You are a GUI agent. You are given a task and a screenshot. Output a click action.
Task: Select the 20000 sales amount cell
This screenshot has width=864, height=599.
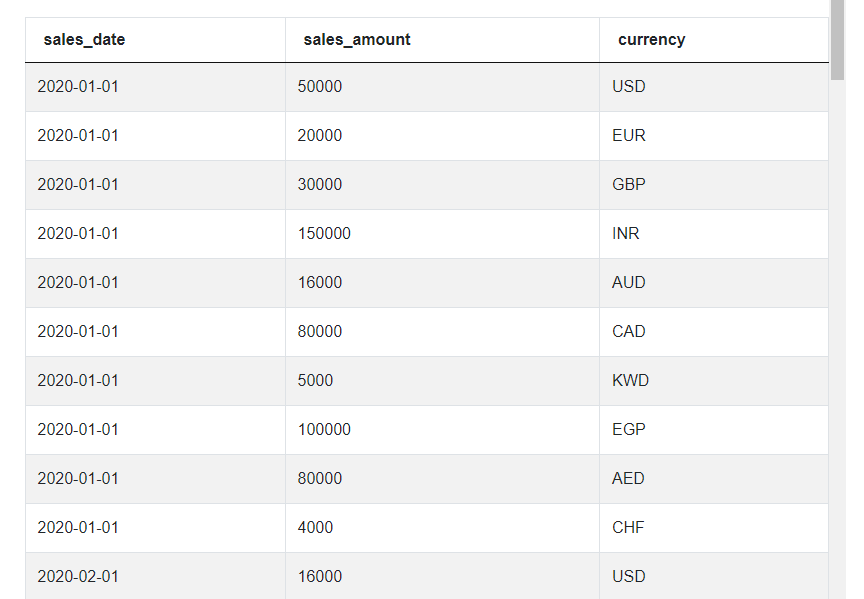pyautogui.click(x=442, y=136)
